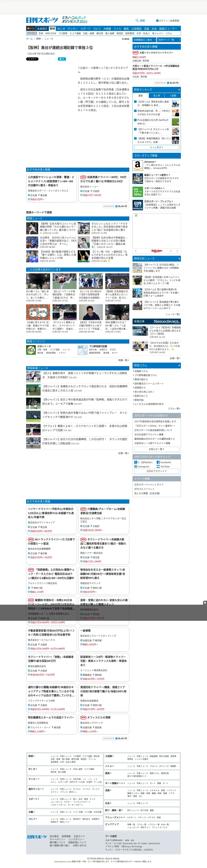Click the ミラノ・コルティナ オリンピック2026 banner
This screenshot has width=207, height=868.
[x=74, y=20]
